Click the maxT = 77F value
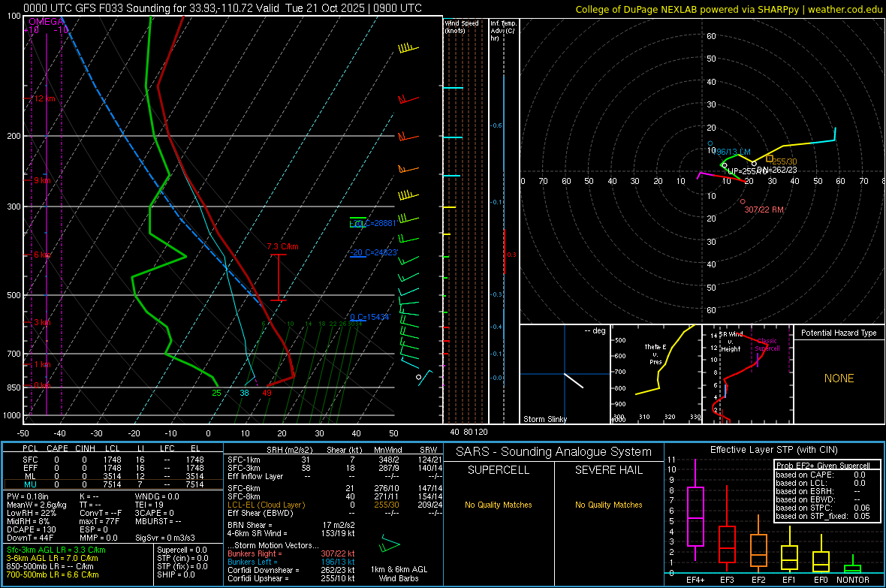Screen dimensions: 886x588 click(99, 521)
